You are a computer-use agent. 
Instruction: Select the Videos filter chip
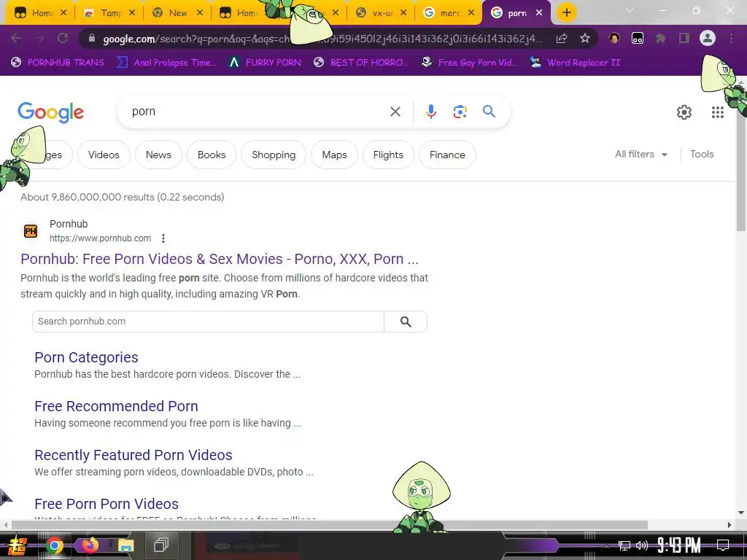click(104, 155)
